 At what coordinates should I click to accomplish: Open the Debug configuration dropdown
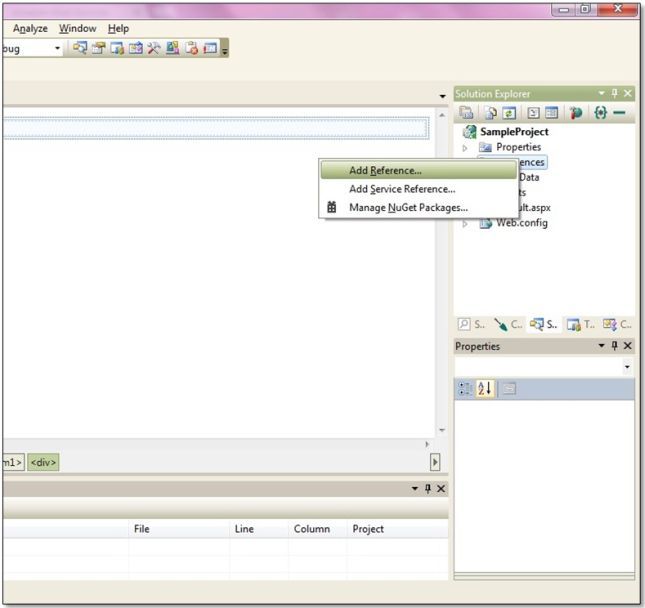point(57,49)
